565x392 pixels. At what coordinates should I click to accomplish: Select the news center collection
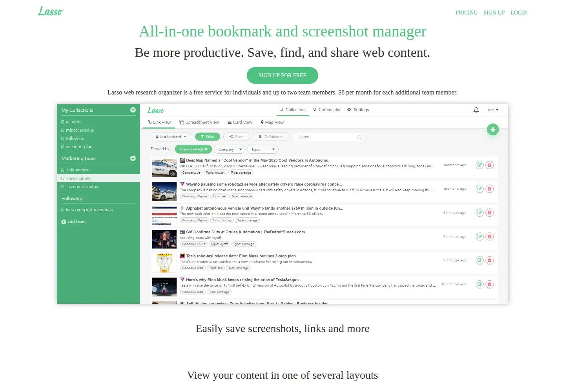(x=98, y=178)
